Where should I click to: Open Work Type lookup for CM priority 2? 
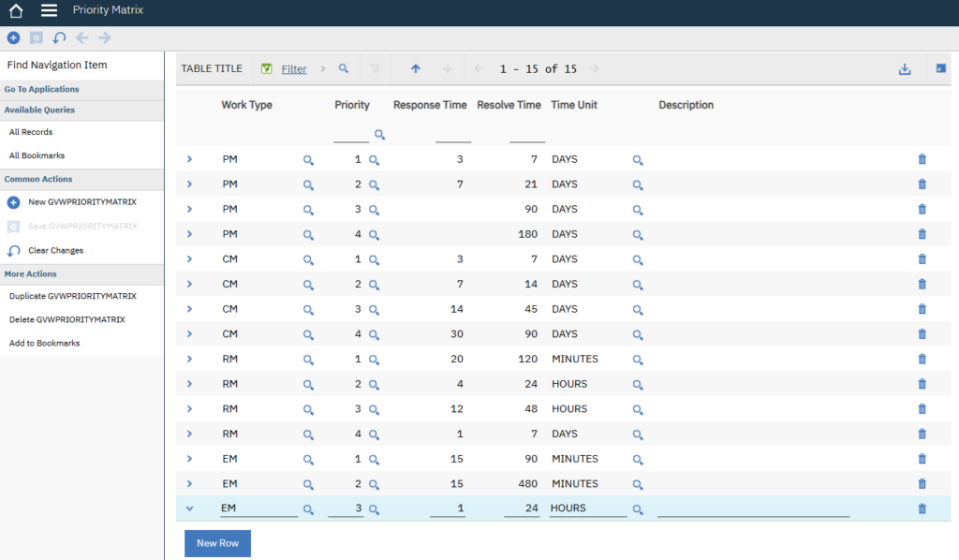[x=308, y=285]
